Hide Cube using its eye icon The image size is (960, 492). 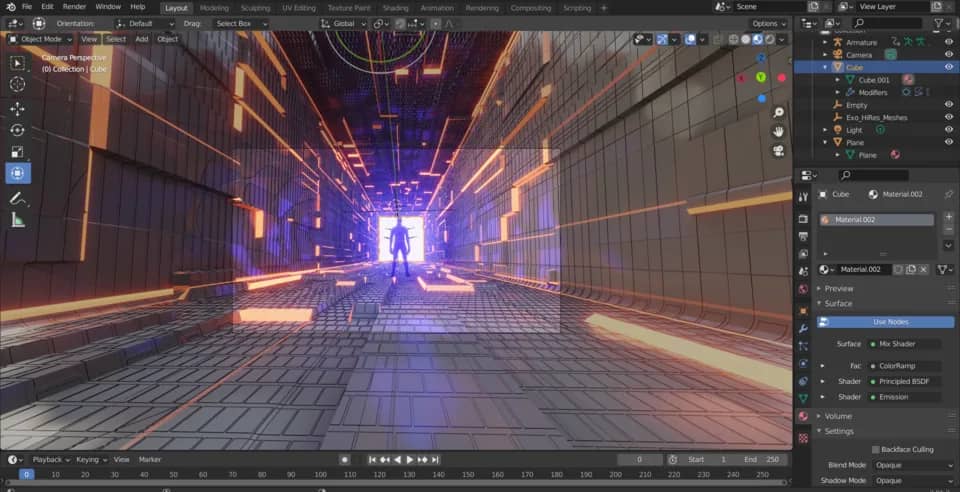tap(949, 67)
